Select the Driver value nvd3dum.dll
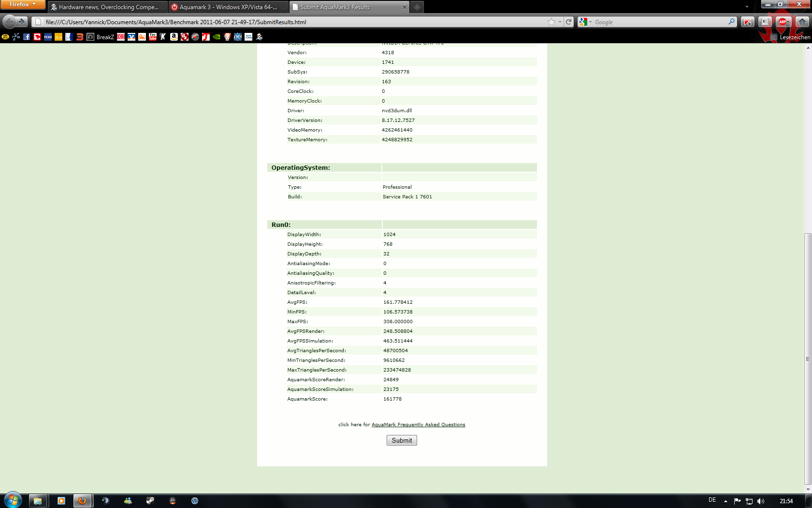 (397, 111)
